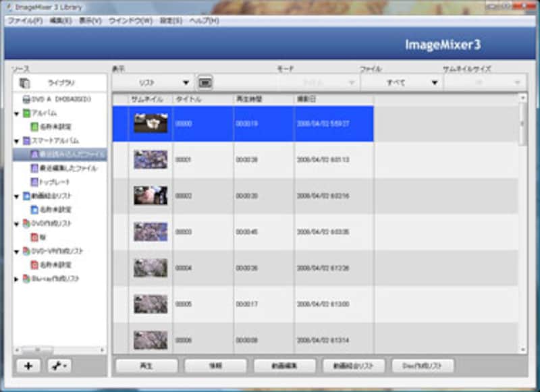
Task: Select the DVD drive icon in the source tree
Action: tap(26, 99)
